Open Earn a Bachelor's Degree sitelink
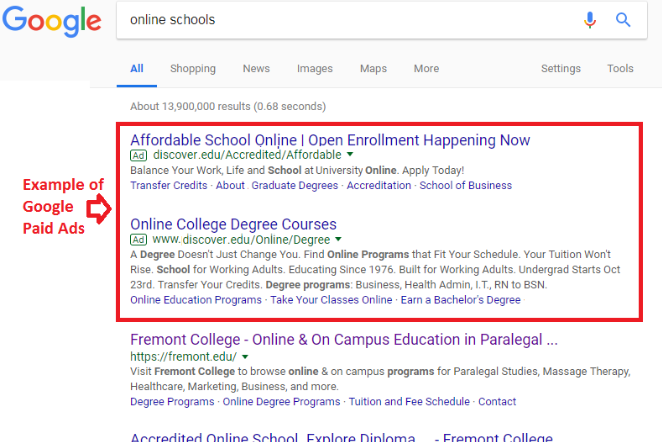The image size is (670, 442). click(461, 300)
